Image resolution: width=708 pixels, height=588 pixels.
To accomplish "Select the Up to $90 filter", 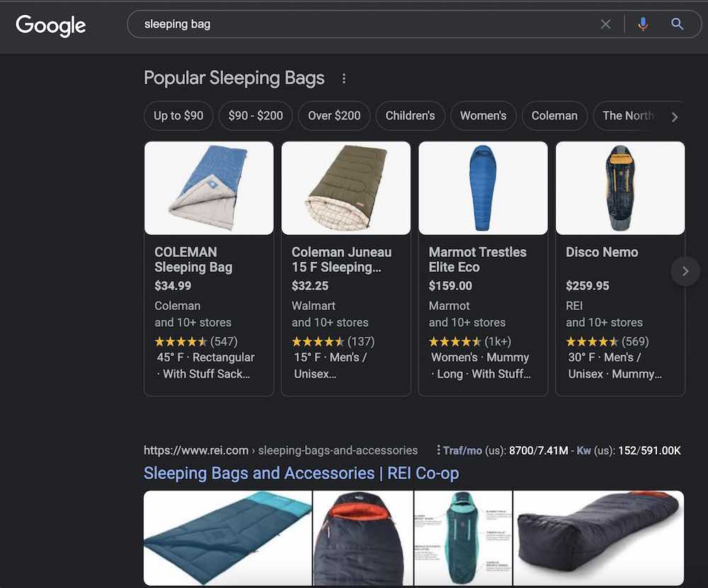I will click(x=178, y=116).
